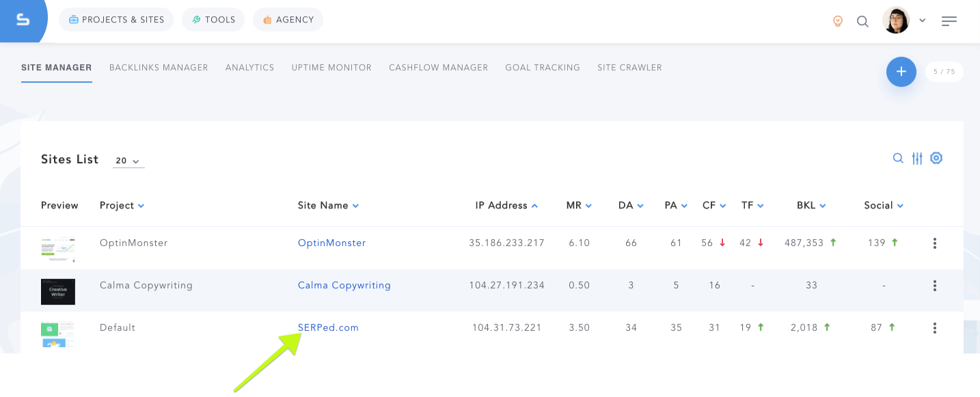Open the Projects & Sites menu
Image resolution: width=980 pixels, height=397 pixels.
[x=116, y=20]
